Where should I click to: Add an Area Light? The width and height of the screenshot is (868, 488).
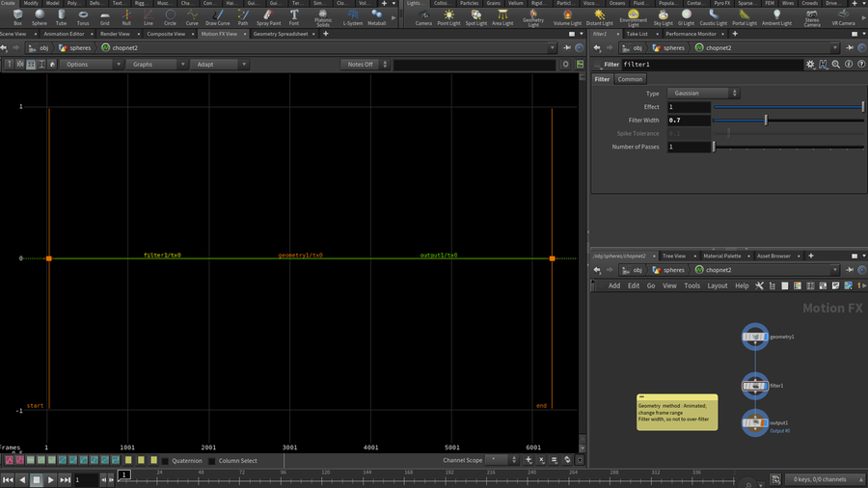[502, 17]
